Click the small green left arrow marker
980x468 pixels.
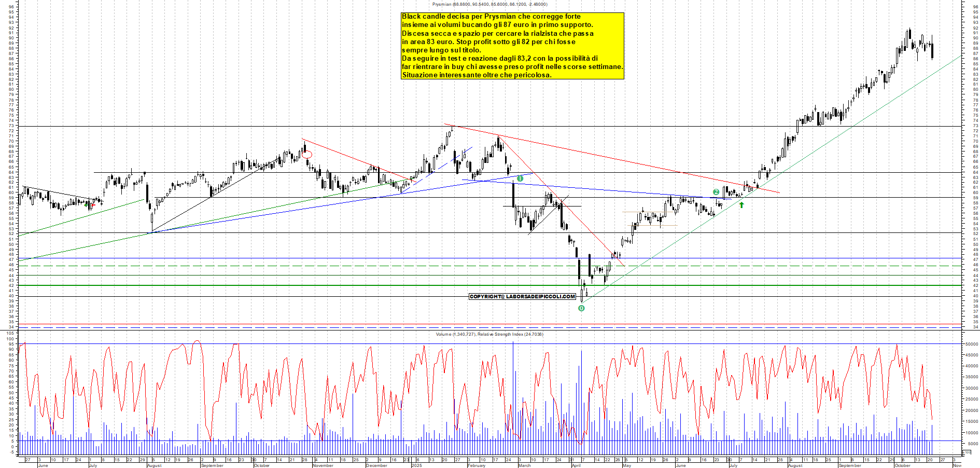point(86,205)
